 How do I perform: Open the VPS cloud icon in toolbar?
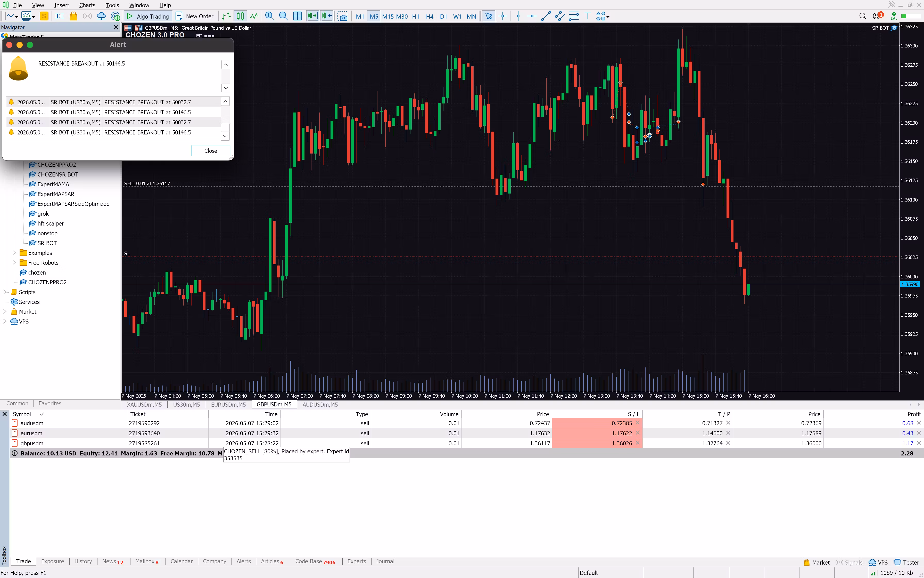pyautogui.click(x=101, y=16)
